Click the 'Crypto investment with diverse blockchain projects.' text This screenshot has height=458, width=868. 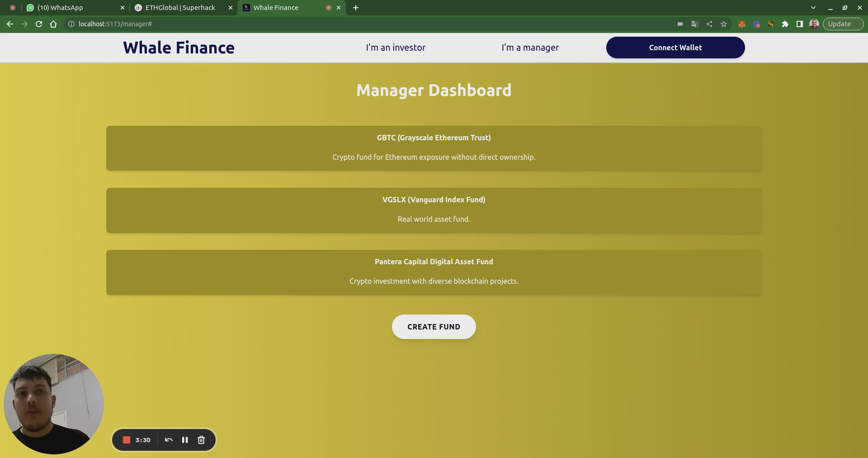tap(434, 281)
